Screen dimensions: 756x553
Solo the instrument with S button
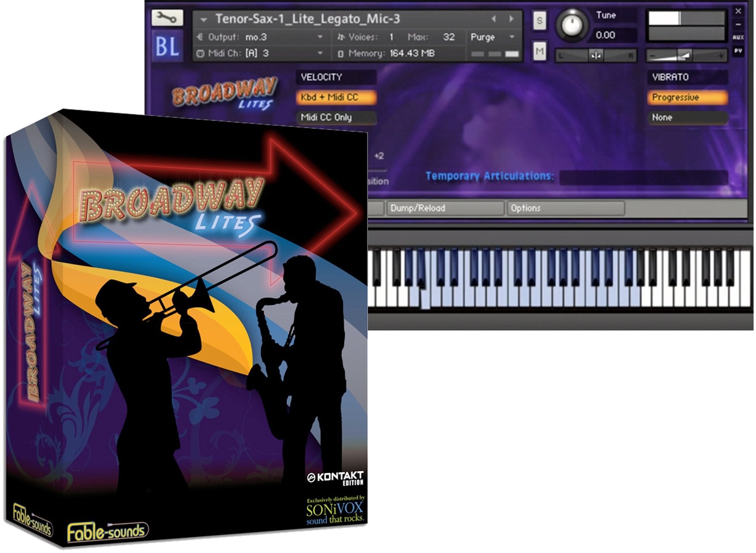click(539, 20)
